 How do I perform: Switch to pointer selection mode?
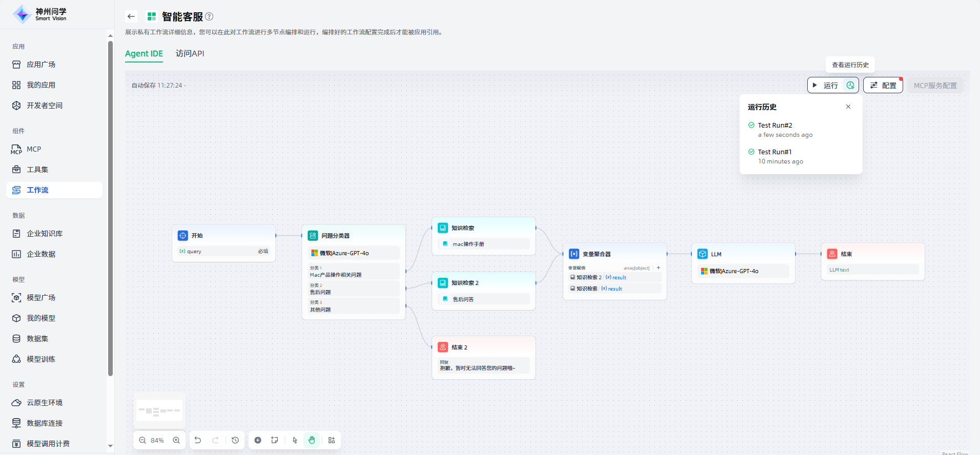click(295, 440)
